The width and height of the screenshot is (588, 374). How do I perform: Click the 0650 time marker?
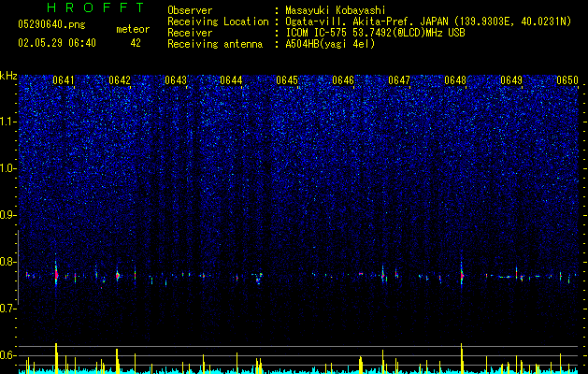click(x=567, y=80)
